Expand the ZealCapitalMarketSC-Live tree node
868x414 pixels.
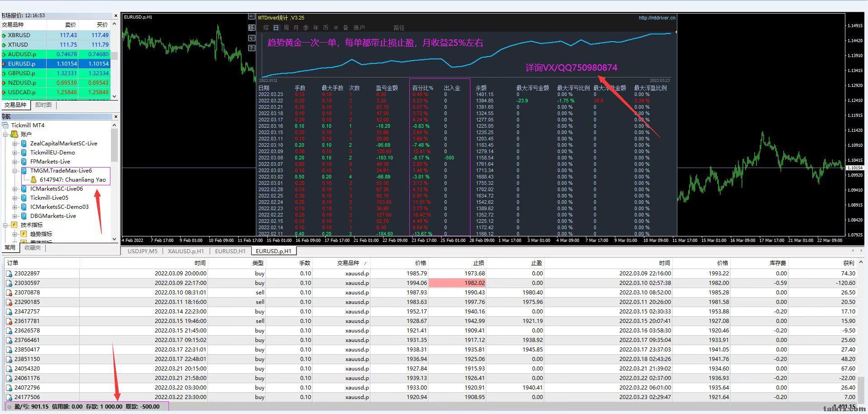pos(15,144)
